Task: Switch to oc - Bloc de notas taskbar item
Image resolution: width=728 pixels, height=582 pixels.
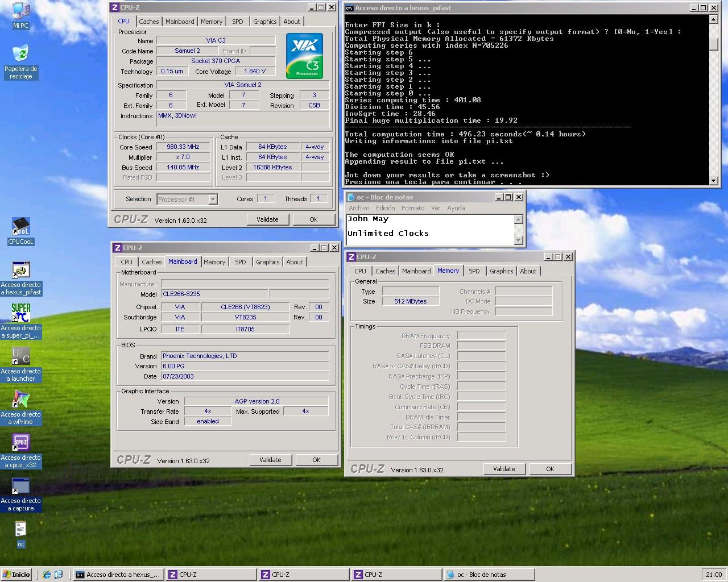Action: 489,575
